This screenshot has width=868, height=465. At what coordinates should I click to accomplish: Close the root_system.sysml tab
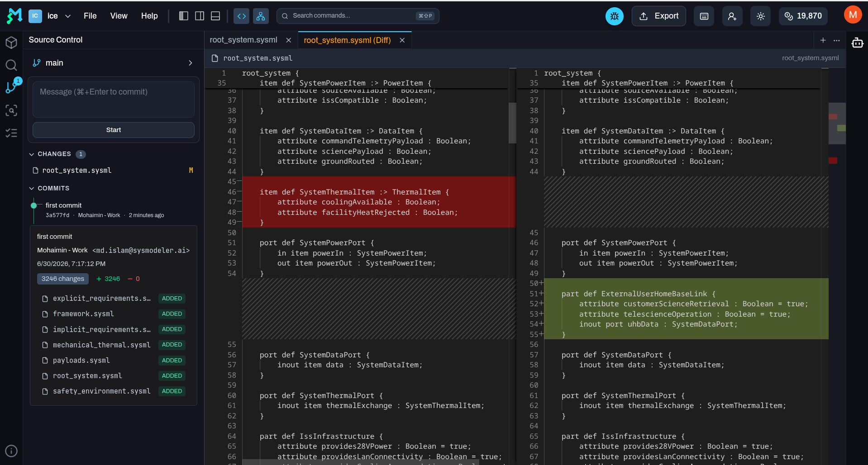pos(289,40)
